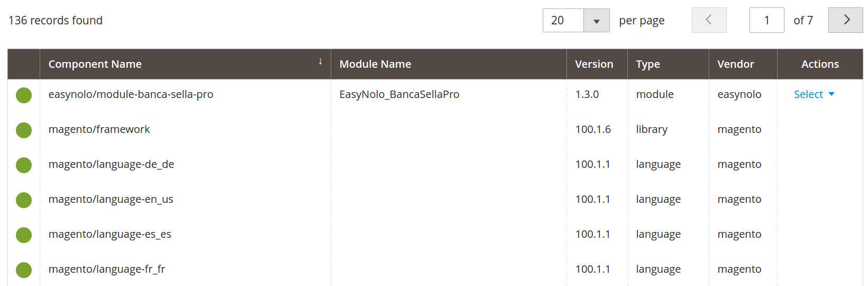Open the Select actions dropdown
Screen dimensions: 868x286
814,94
